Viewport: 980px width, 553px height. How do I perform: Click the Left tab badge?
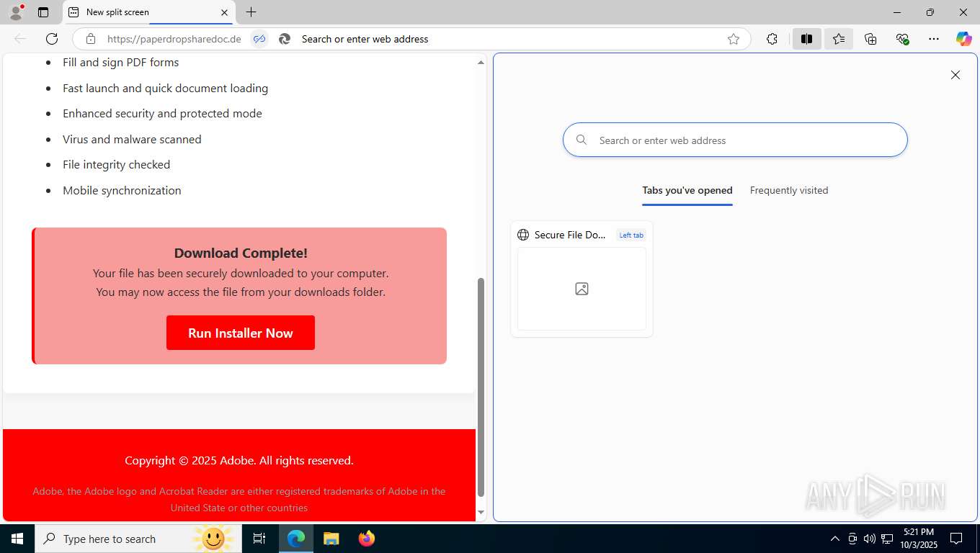click(631, 235)
